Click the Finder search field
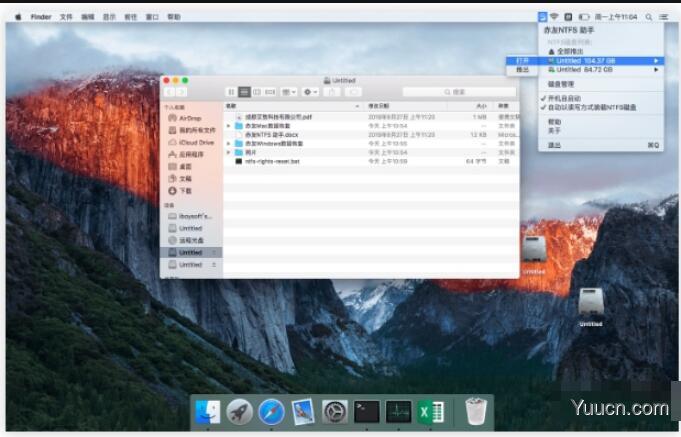681x437 pixels. [x=459, y=92]
